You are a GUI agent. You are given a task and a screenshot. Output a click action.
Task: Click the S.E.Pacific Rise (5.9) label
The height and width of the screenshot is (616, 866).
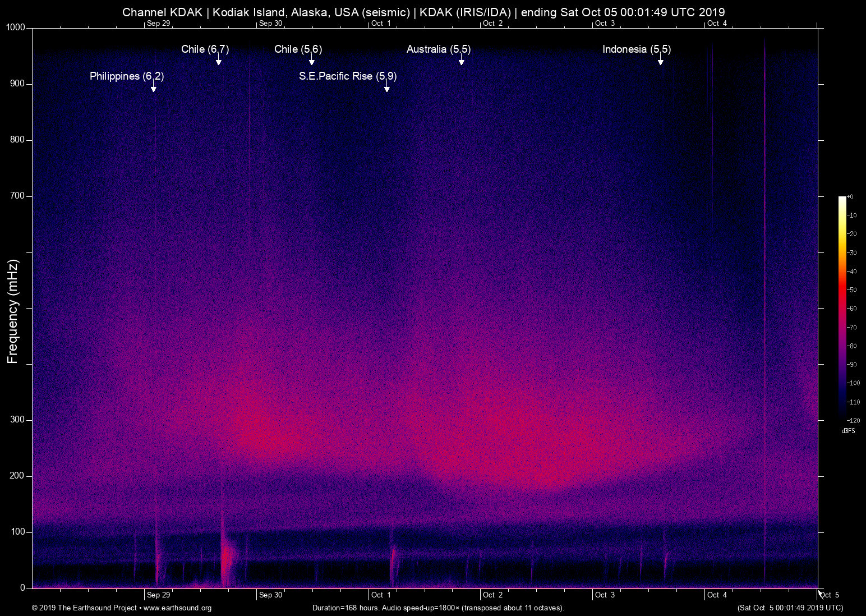click(x=348, y=76)
